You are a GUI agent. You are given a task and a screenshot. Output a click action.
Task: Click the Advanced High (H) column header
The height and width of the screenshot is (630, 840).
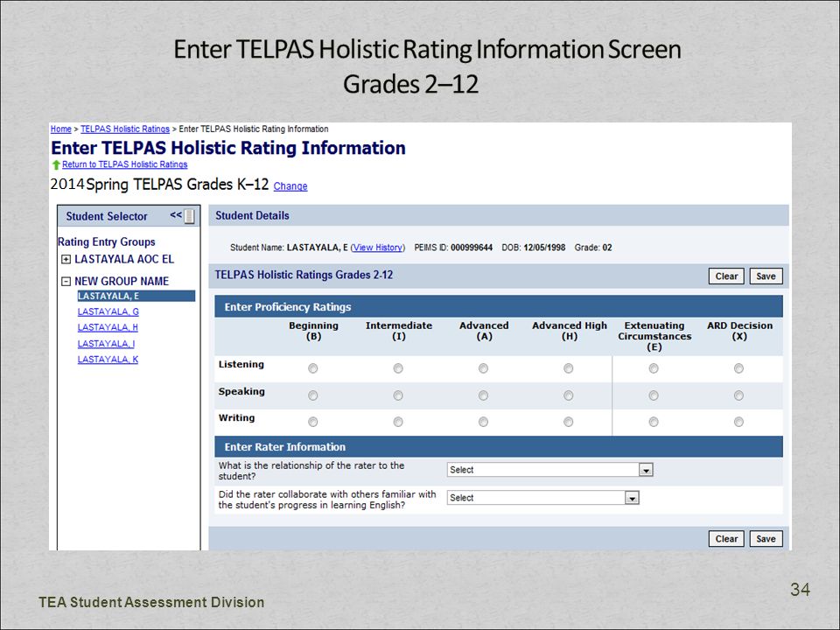pos(570,331)
